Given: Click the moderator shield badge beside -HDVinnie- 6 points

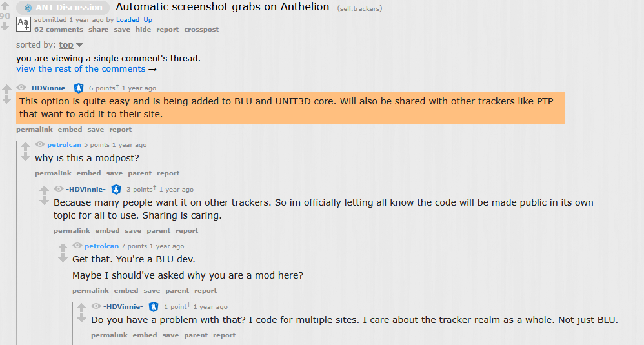Looking at the screenshot, I should coord(79,88).
